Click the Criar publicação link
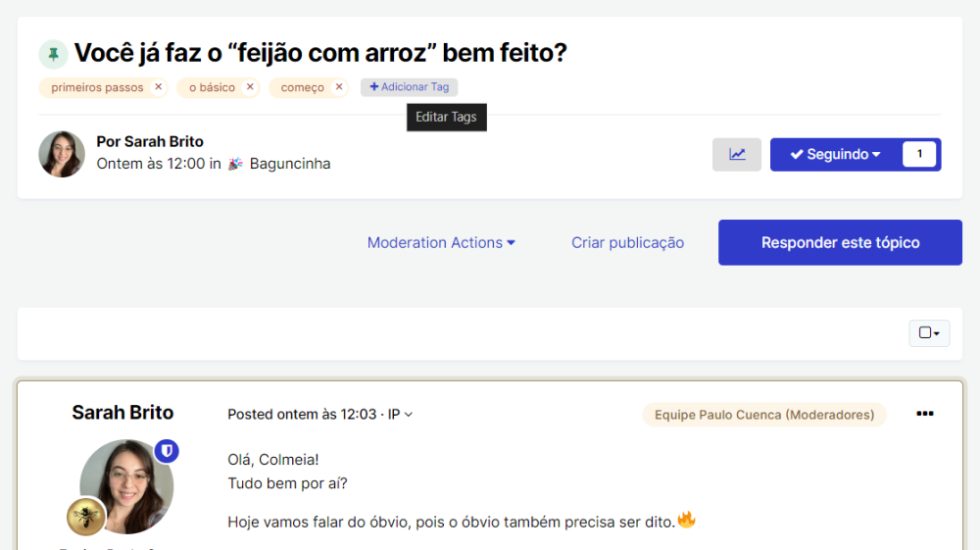Viewport: 980px width, 550px height. coord(627,242)
